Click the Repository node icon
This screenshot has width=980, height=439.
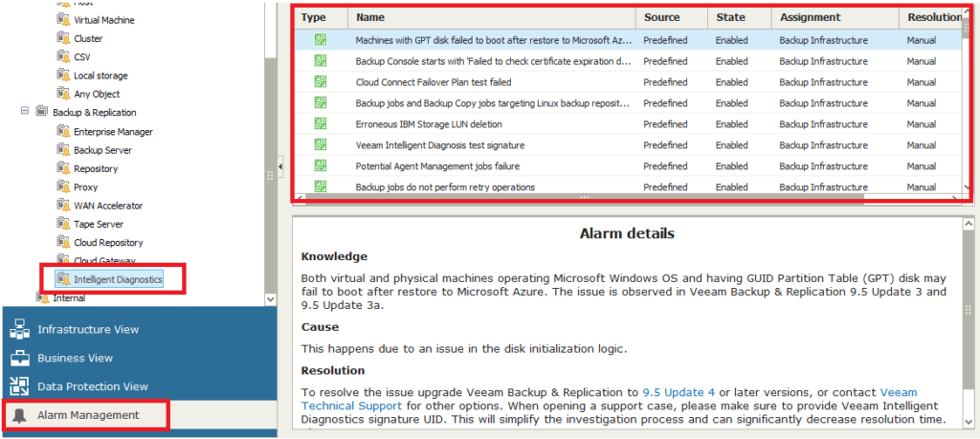pyautogui.click(x=63, y=168)
